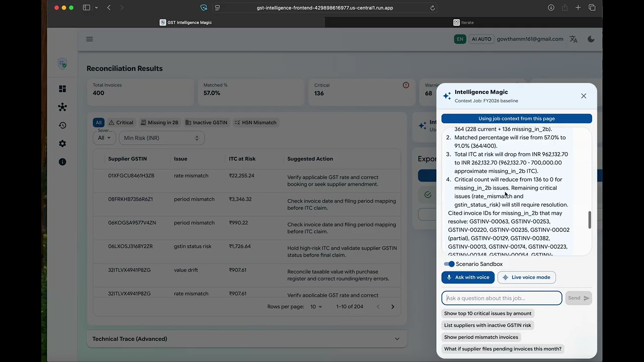
Task: Click the Total Invoices 400 card
Action: 140,92
